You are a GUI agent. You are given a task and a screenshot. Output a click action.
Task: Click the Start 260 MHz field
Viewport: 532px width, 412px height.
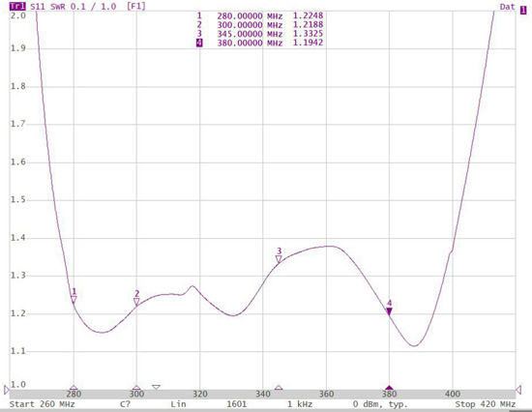tap(42, 404)
